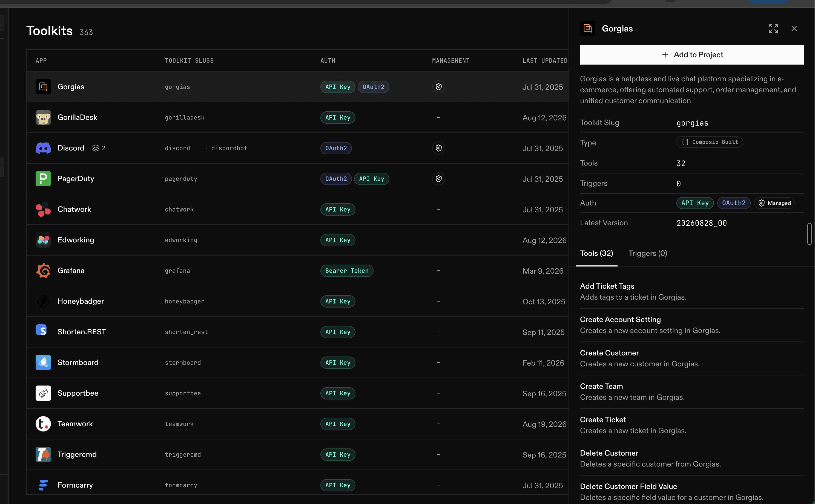Viewport: 815px width, 504px height.
Task: Open the Add Ticket Tags tool
Action: coord(691,292)
